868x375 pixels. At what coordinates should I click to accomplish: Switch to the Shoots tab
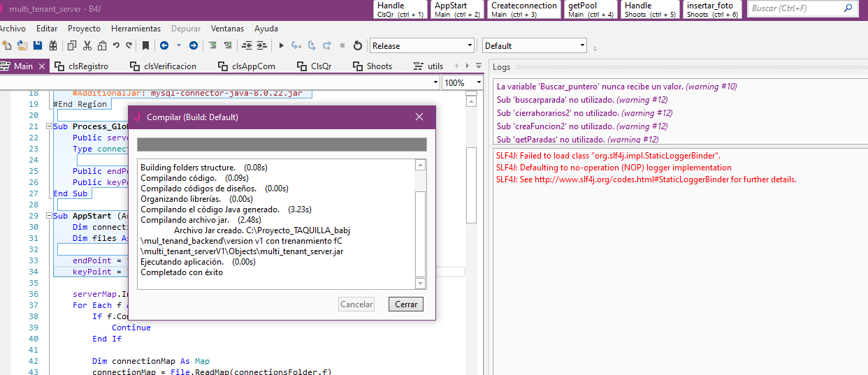[372, 66]
